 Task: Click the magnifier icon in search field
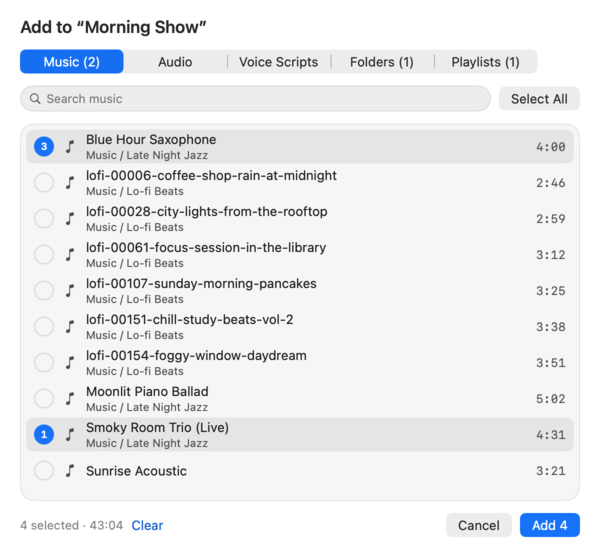coord(35,99)
